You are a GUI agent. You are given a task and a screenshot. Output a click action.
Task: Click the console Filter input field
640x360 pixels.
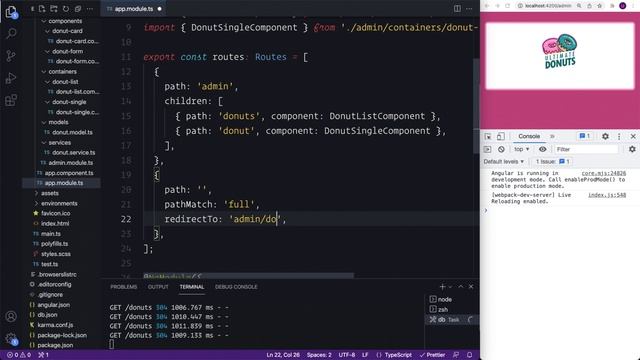click(587, 149)
